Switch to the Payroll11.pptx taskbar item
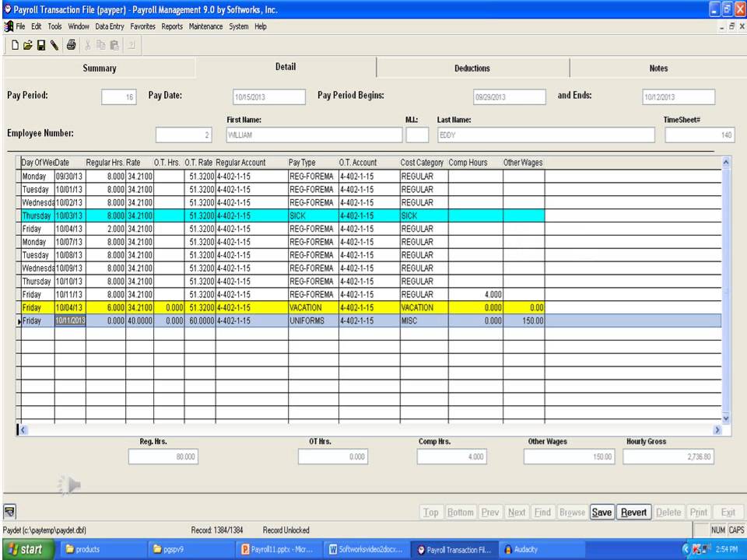 pyautogui.click(x=277, y=550)
